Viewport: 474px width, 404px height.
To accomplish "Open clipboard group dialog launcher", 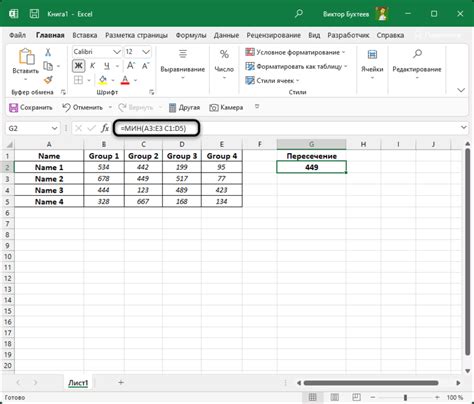I will point(63,92).
